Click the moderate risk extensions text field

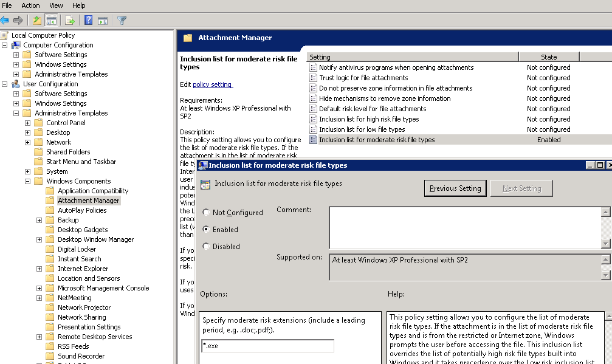point(267,346)
